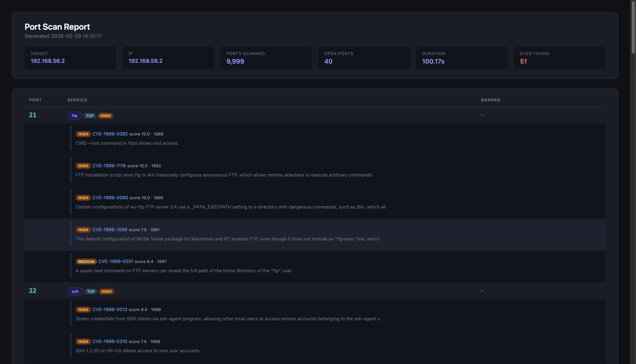Click the HIGH badge next to the ssh service
Viewport: 636px width, 364px height.
[107, 292]
